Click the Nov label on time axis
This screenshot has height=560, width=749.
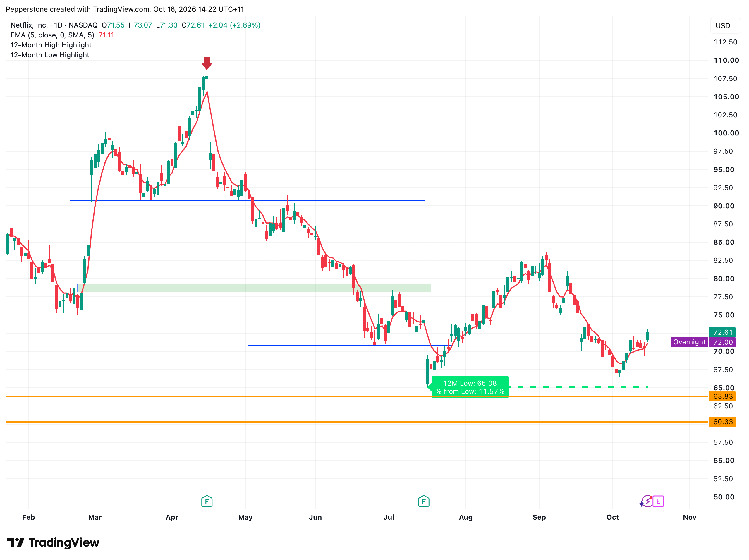tap(689, 517)
